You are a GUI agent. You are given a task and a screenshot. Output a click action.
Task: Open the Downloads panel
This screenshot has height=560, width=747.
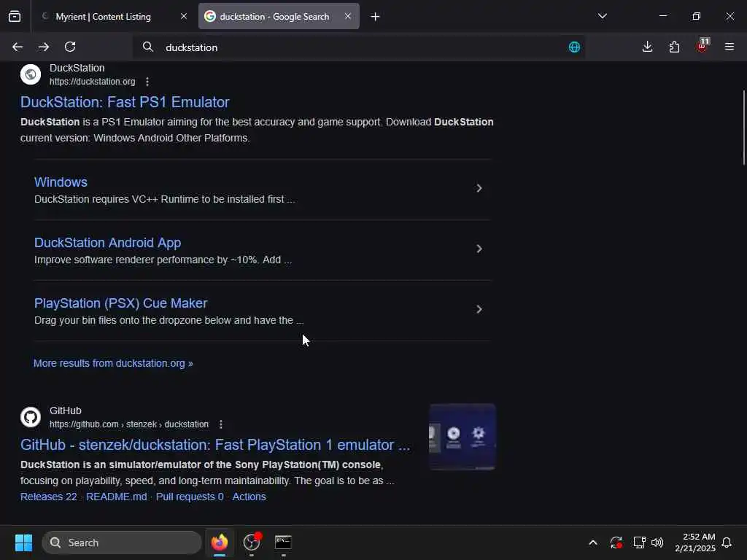pos(648,47)
